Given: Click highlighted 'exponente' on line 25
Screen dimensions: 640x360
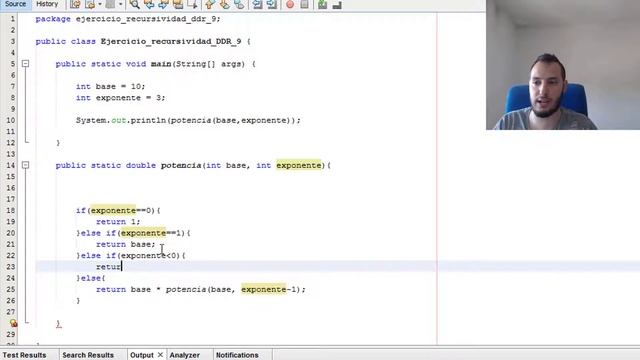Looking at the screenshot, I should (264, 289).
